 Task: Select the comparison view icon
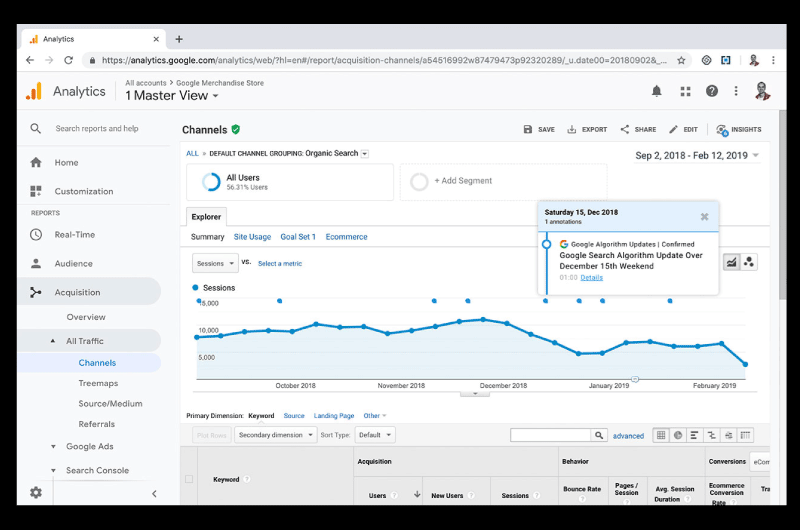click(x=711, y=435)
